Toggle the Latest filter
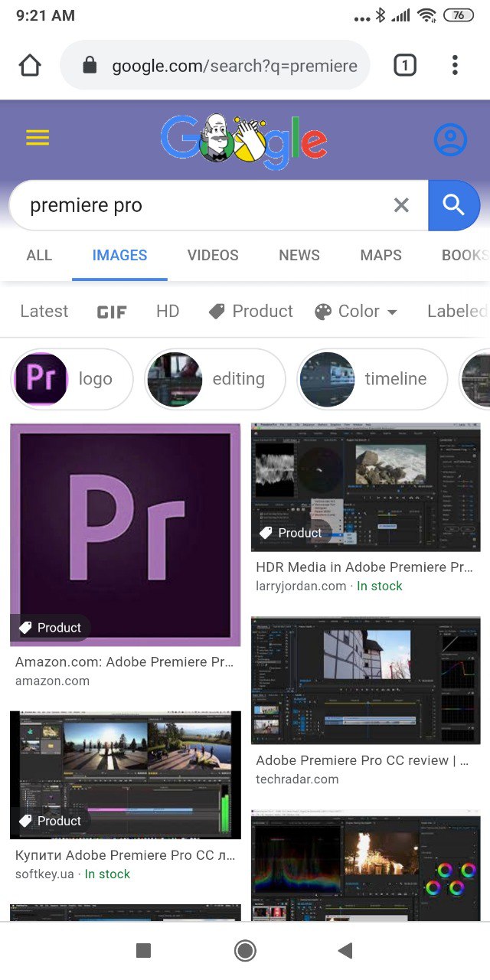Image resolution: width=490 pixels, height=980 pixels. pos(44,312)
